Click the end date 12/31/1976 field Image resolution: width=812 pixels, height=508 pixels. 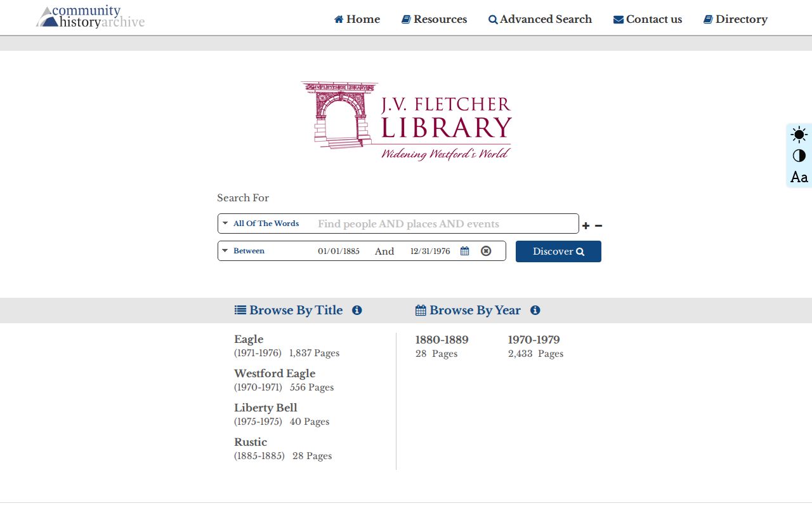click(430, 251)
